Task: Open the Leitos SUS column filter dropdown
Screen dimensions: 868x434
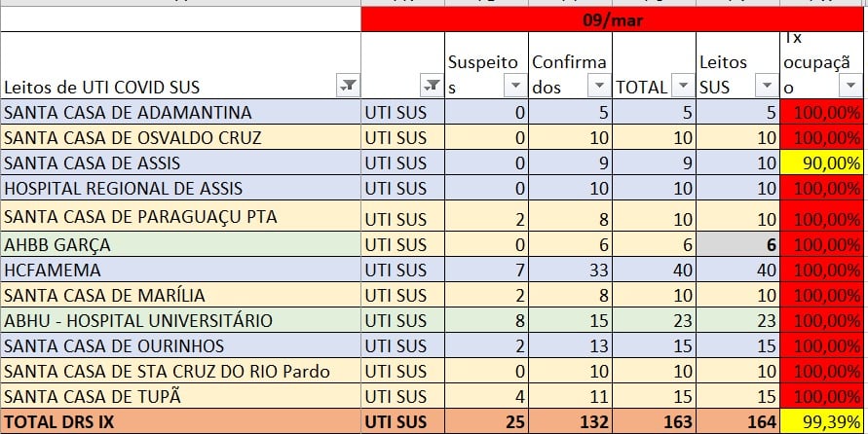Action: click(767, 86)
